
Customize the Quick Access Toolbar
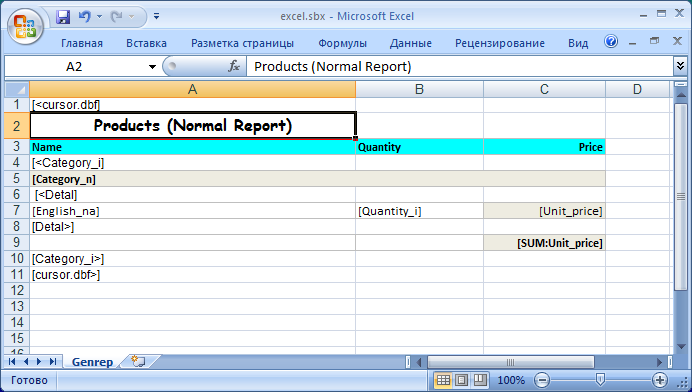156,16
